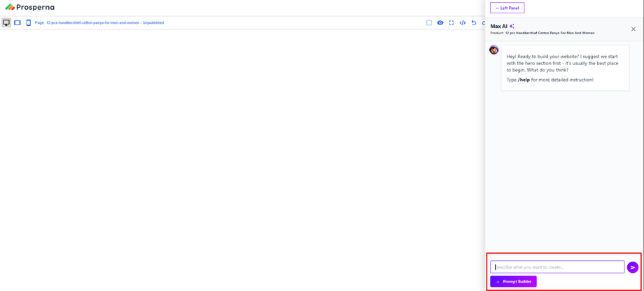Focus the describe what to create field

557,267
